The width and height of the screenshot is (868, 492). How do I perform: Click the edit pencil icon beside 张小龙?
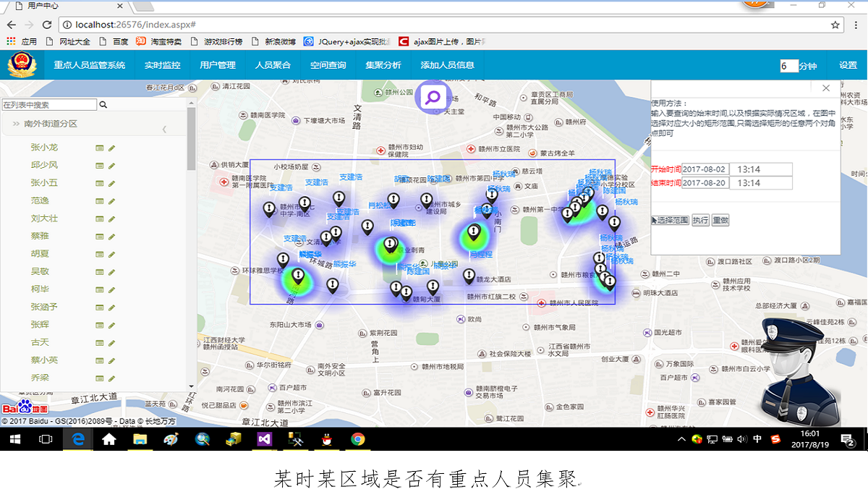tap(112, 148)
